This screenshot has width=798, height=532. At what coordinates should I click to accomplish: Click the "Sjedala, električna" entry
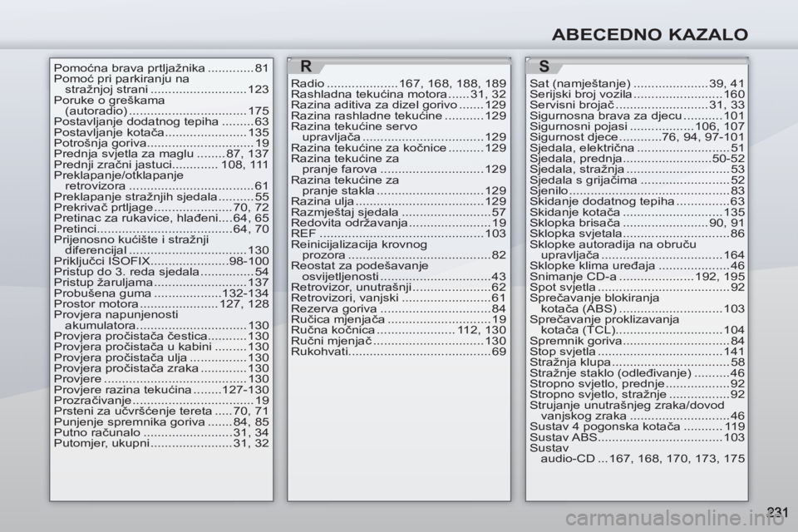[x=638, y=148]
